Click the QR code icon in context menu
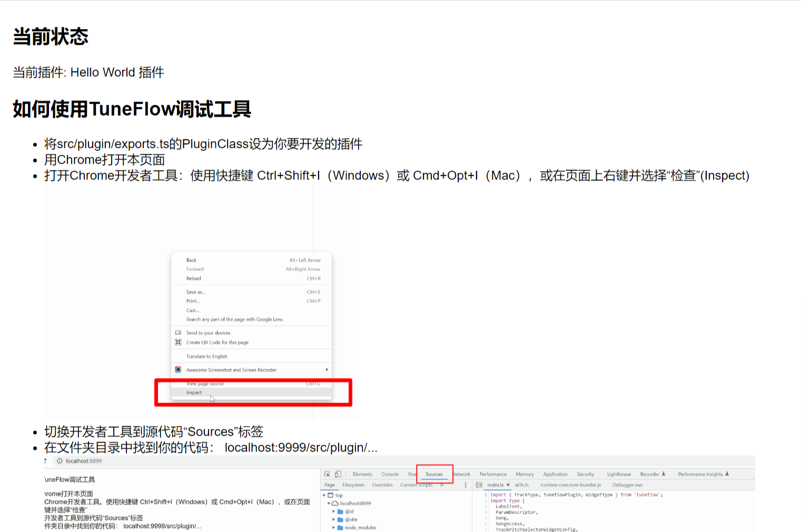Image resolution: width=801 pixels, height=532 pixels. [178, 342]
